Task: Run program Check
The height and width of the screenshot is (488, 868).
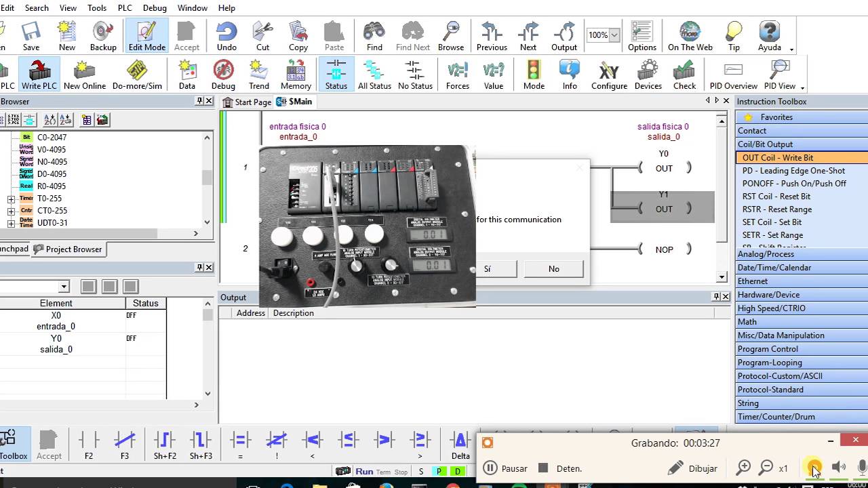Action: coord(685,75)
